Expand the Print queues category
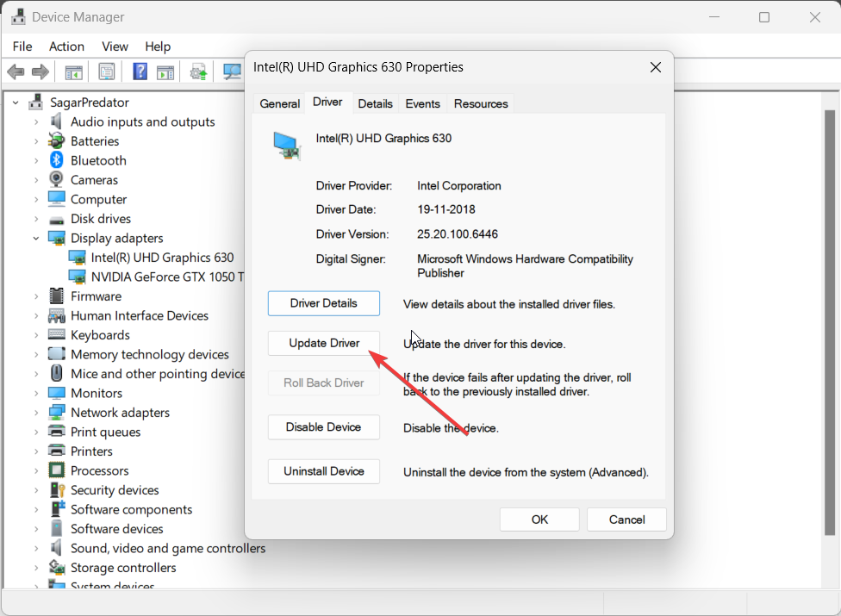The width and height of the screenshot is (841, 616). click(36, 432)
